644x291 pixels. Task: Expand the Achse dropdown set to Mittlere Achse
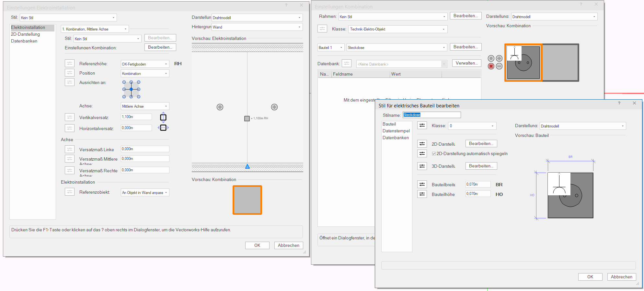[145, 106]
